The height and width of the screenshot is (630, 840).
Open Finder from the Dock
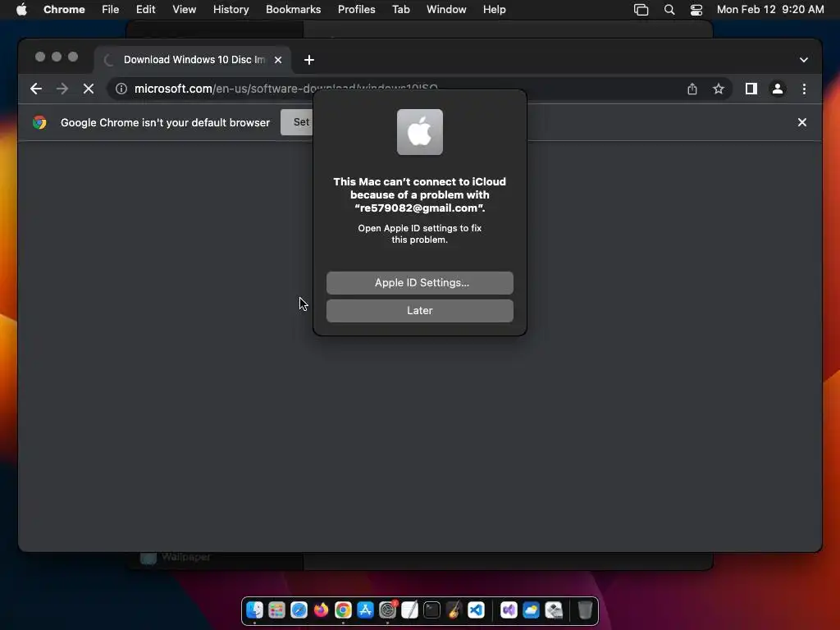[x=254, y=610]
